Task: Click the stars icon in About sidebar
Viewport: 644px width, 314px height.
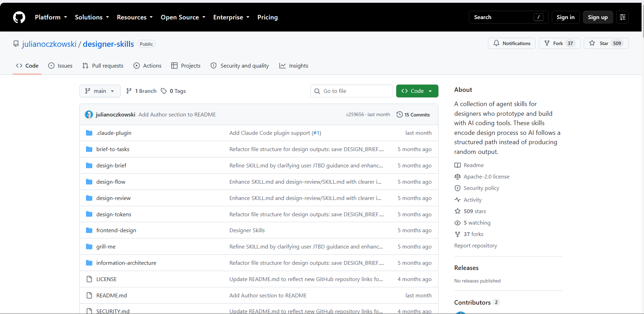Action: [458, 211]
